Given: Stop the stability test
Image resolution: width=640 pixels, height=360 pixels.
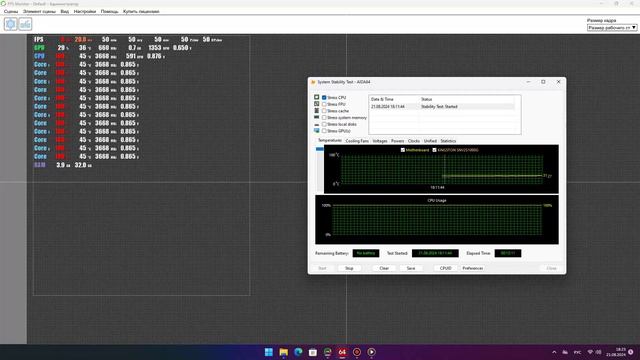Looking at the screenshot, I should [349, 268].
